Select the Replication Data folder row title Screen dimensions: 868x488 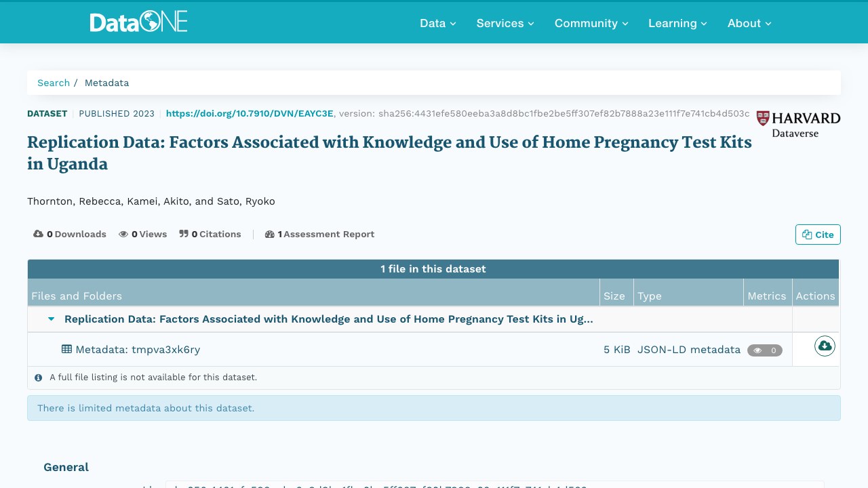(x=328, y=319)
